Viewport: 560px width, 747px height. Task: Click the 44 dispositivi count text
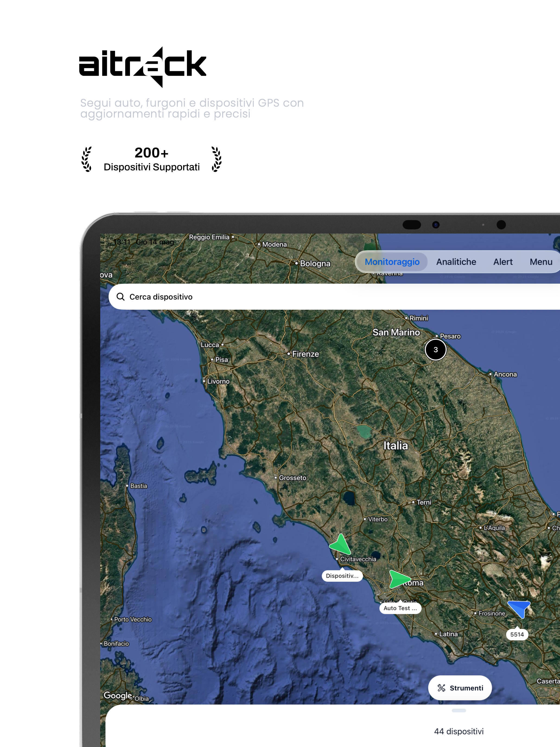[x=459, y=732]
